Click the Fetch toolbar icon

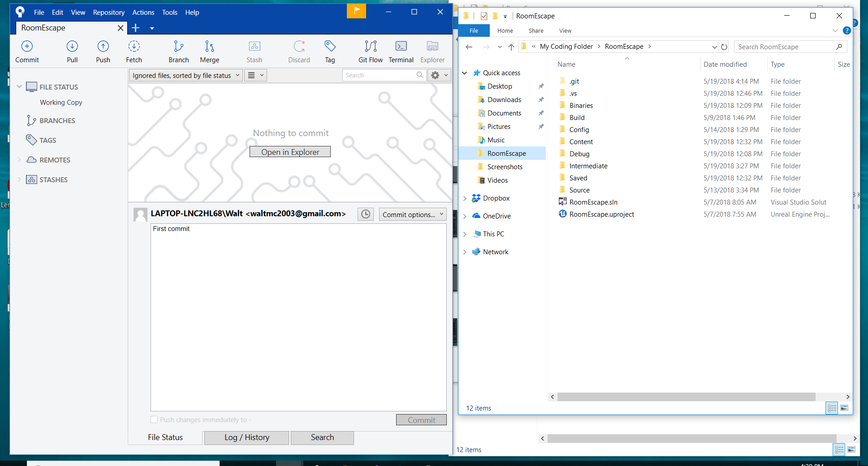tap(134, 52)
